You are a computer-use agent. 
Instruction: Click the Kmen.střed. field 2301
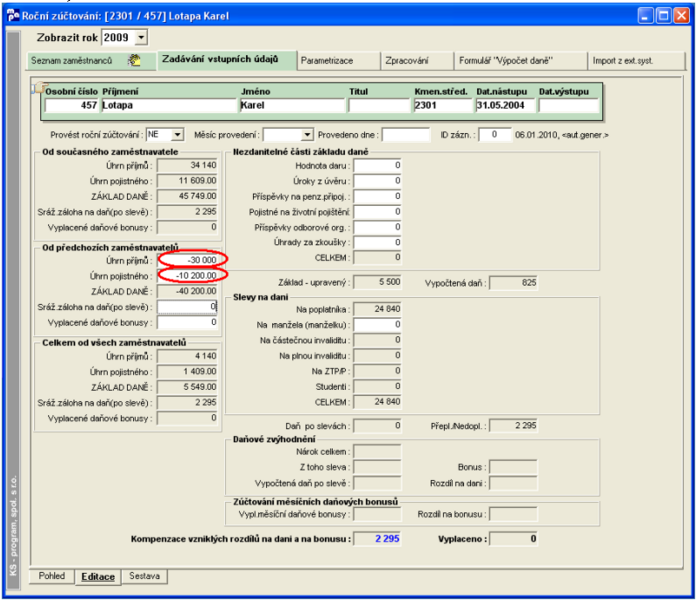pos(443,106)
